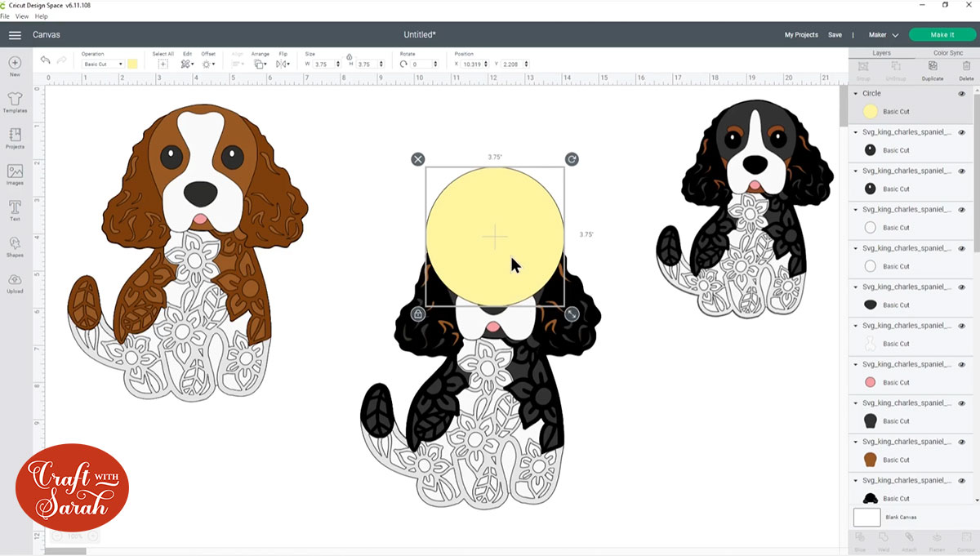Open the Shapes tool
This screenshot has height=556, width=980.
[15, 245]
